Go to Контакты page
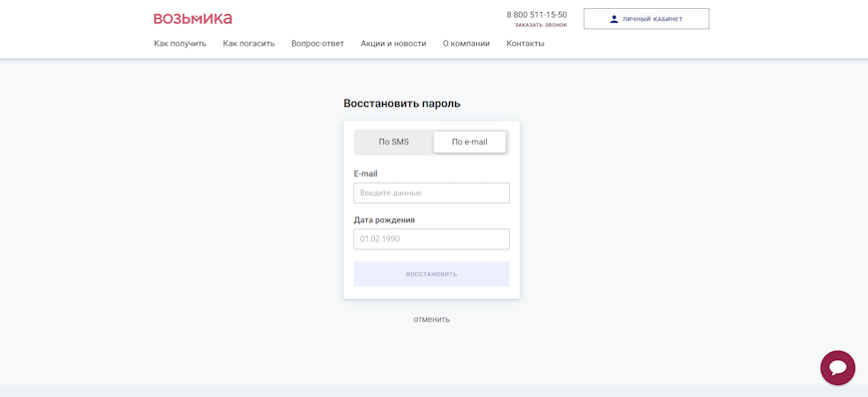Screen dimensions: 868x397 click(526, 44)
